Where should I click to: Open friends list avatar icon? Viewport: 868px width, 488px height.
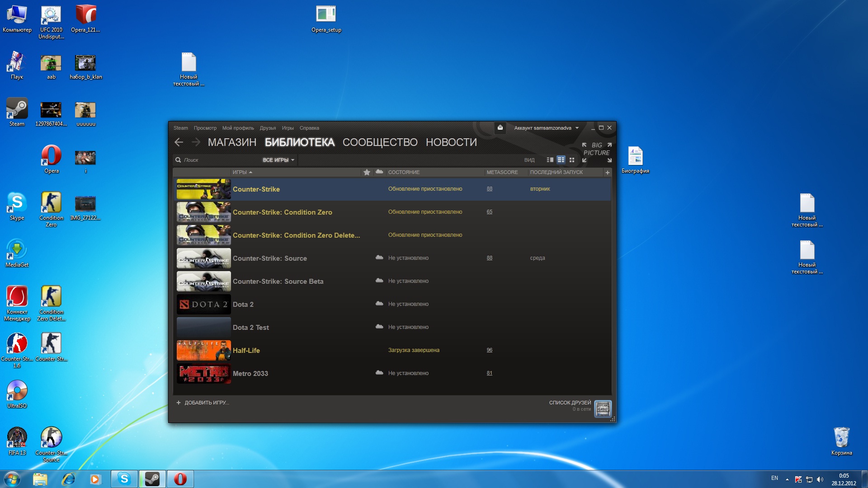[603, 409]
